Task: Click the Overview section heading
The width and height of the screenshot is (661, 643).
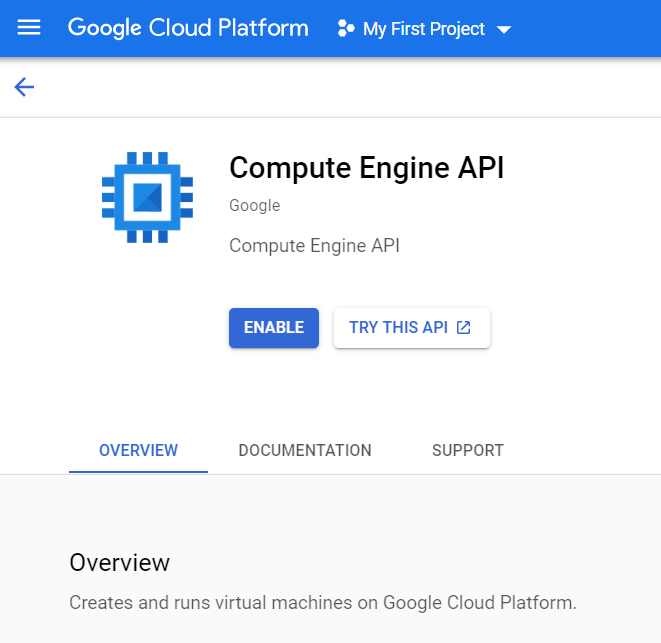Action: (x=119, y=562)
